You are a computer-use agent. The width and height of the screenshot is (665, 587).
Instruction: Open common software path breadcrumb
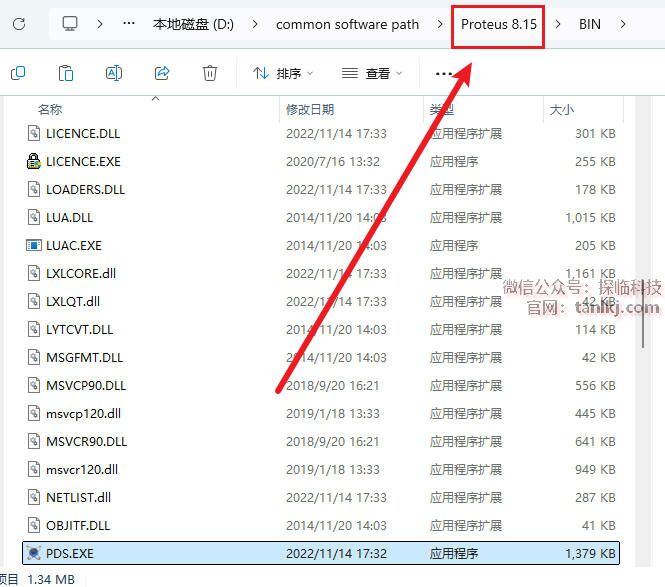point(347,24)
